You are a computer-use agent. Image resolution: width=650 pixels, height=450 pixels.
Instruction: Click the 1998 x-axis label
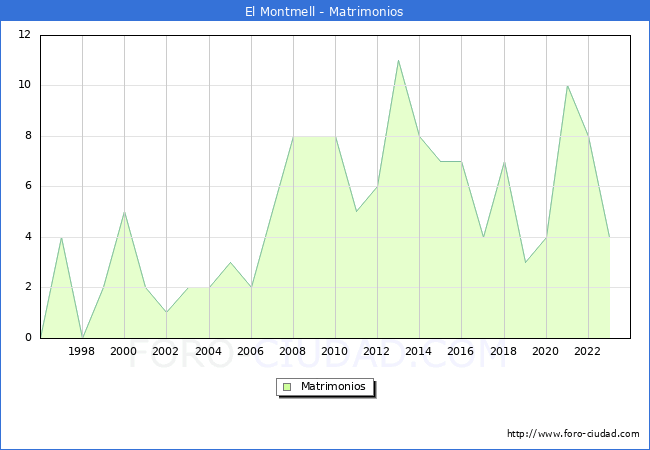tap(82, 351)
